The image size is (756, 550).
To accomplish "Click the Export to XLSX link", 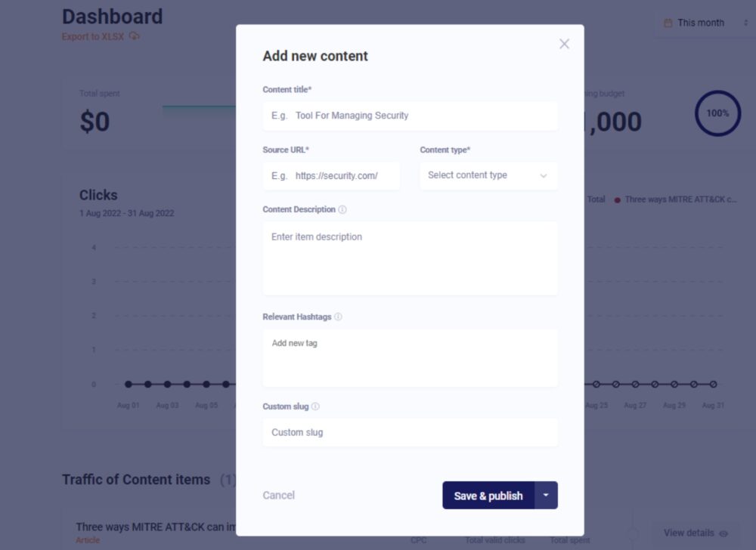I will (92, 36).
